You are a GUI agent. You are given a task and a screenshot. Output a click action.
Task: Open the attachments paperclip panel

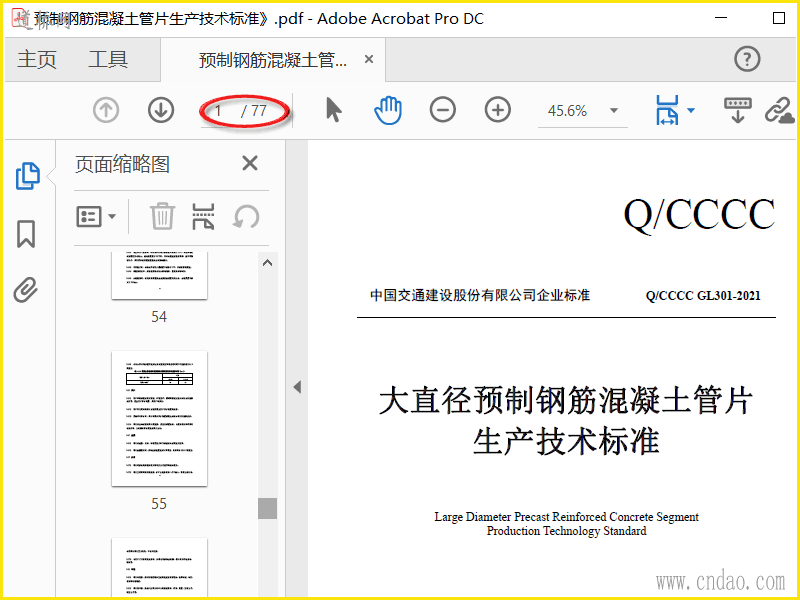pyautogui.click(x=26, y=290)
